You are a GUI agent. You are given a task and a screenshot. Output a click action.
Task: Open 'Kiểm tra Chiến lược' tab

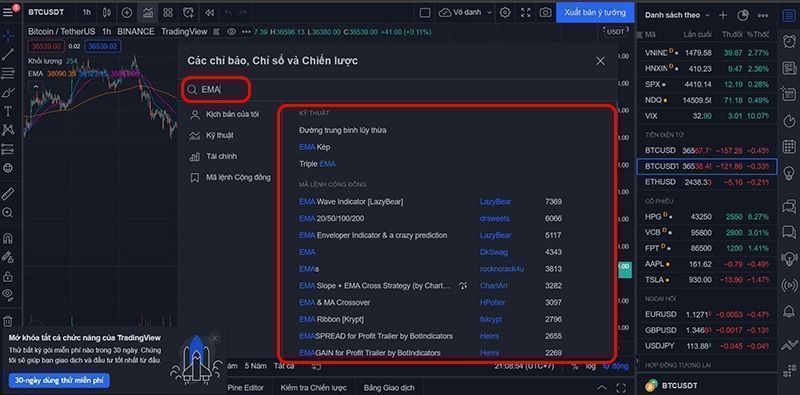coord(313,388)
